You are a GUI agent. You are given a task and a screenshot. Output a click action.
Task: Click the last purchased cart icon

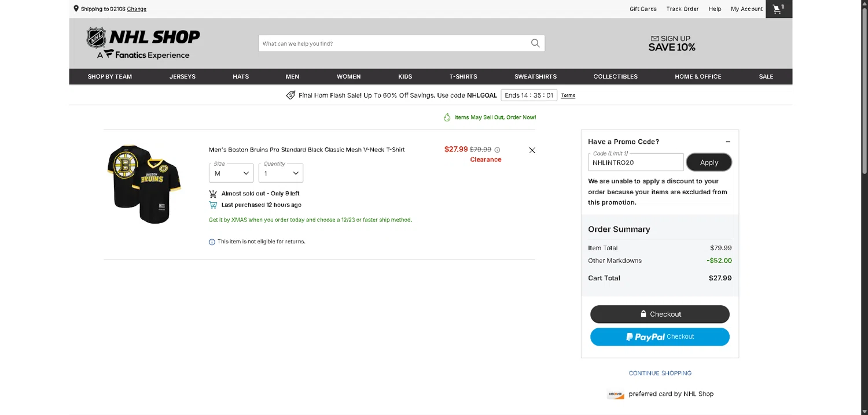[213, 205]
